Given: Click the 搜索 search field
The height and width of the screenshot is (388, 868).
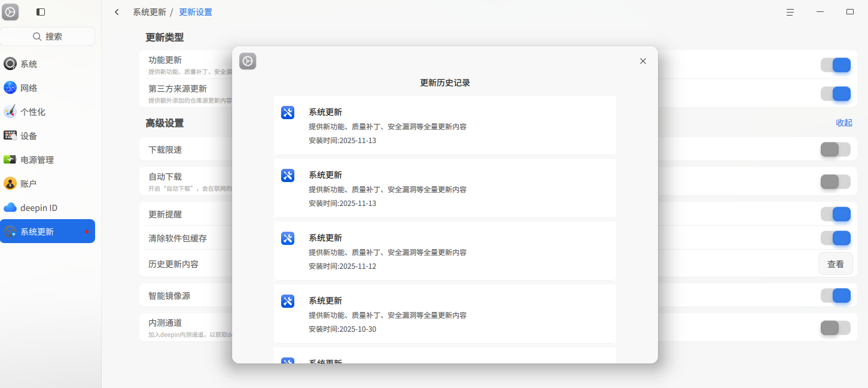Looking at the screenshot, I should coord(47,37).
